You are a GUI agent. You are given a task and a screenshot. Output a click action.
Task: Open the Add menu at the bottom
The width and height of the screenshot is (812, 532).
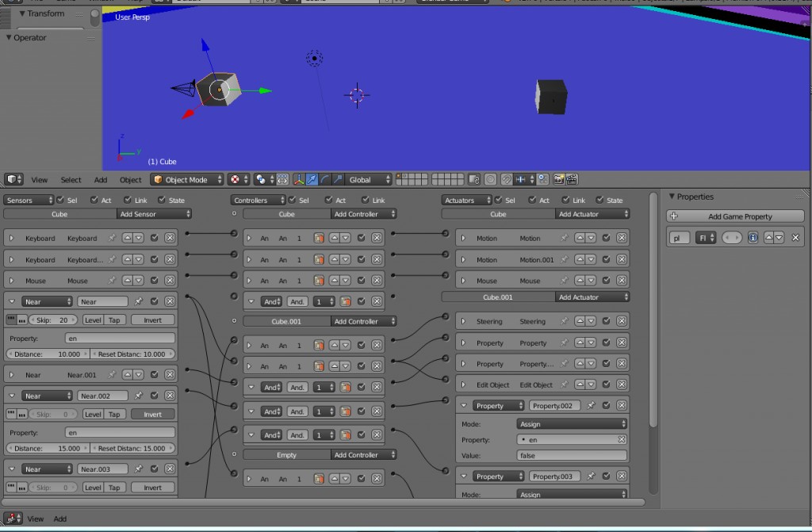(x=59, y=519)
